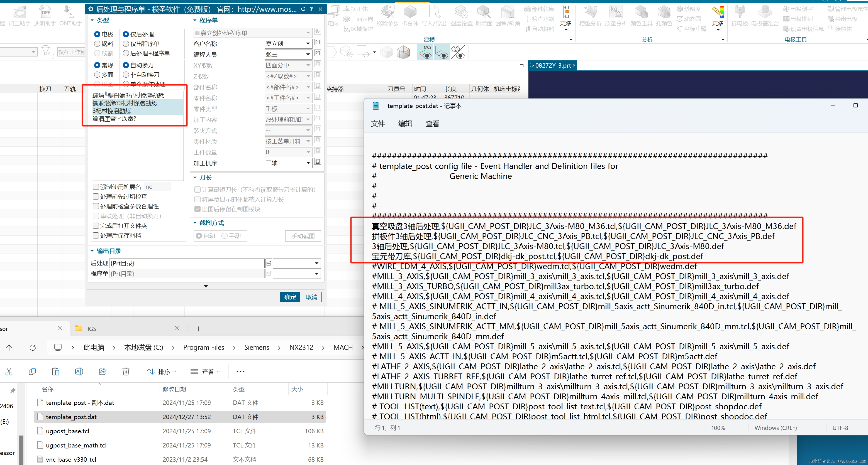Click the crossed-out eye hide icon
Viewport: 868px width, 465px height.
[x=458, y=52]
